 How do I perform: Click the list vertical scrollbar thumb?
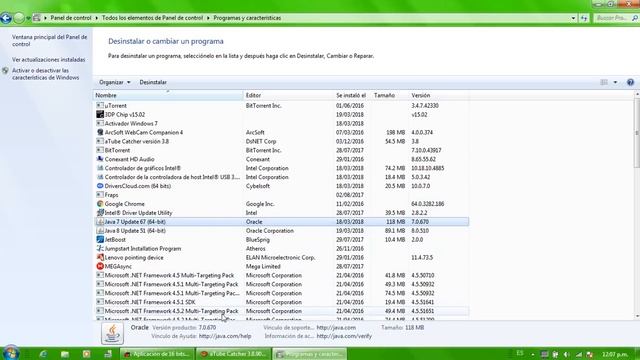pyautogui.click(x=637, y=133)
